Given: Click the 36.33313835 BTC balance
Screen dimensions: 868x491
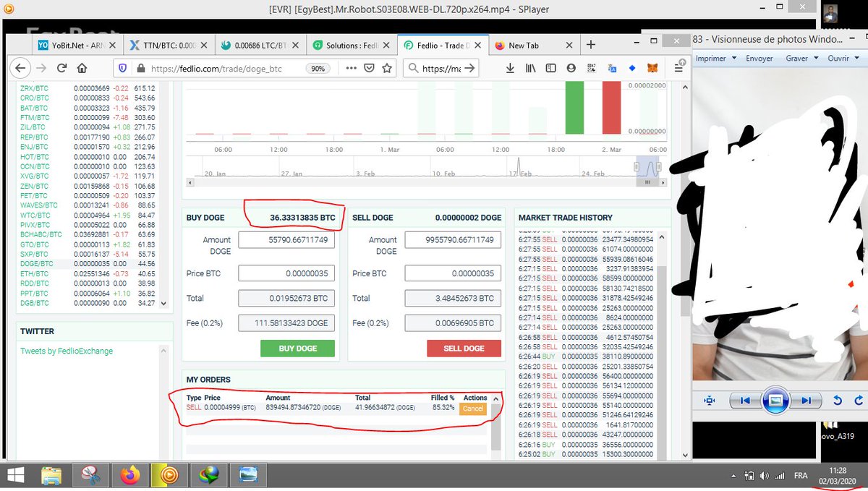Looking at the screenshot, I should coord(302,217).
